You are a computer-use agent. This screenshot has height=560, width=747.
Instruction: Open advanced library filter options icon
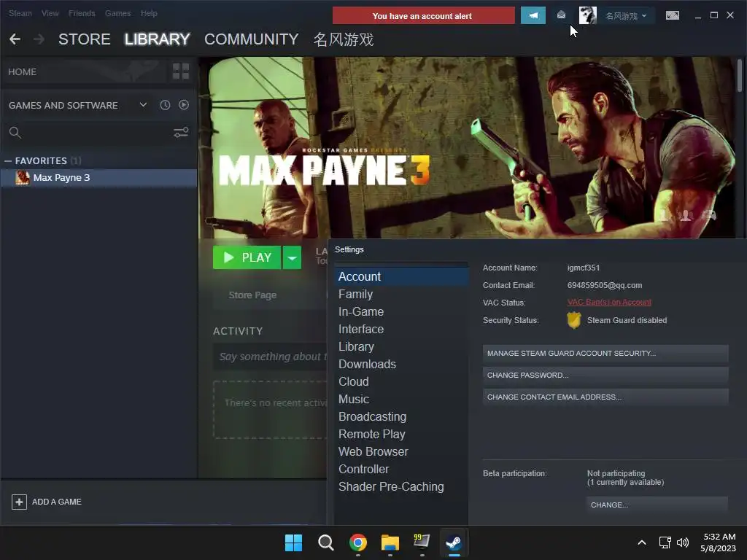181,133
